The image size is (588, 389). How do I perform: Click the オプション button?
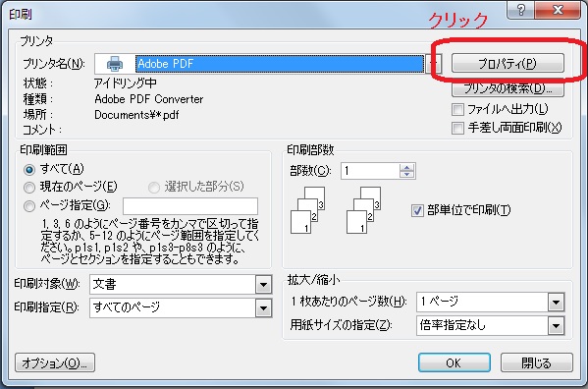(x=55, y=362)
